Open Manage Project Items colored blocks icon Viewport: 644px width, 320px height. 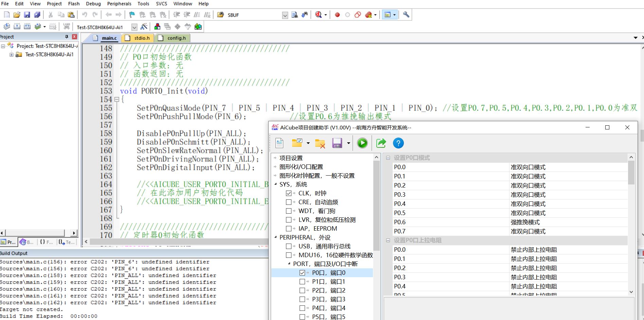tap(157, 26)
